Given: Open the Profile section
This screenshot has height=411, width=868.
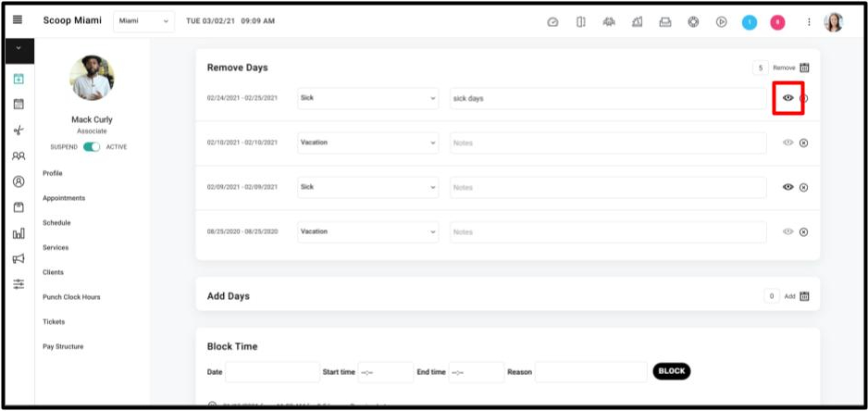Looking at the screenshot, I should [x=53, y=173].
